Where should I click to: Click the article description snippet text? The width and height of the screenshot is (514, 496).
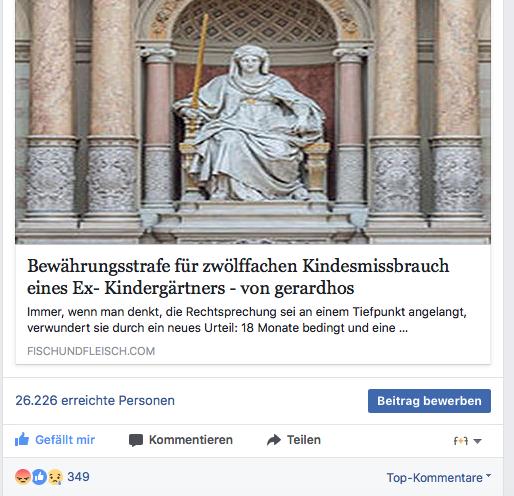(x=247, y=320)
